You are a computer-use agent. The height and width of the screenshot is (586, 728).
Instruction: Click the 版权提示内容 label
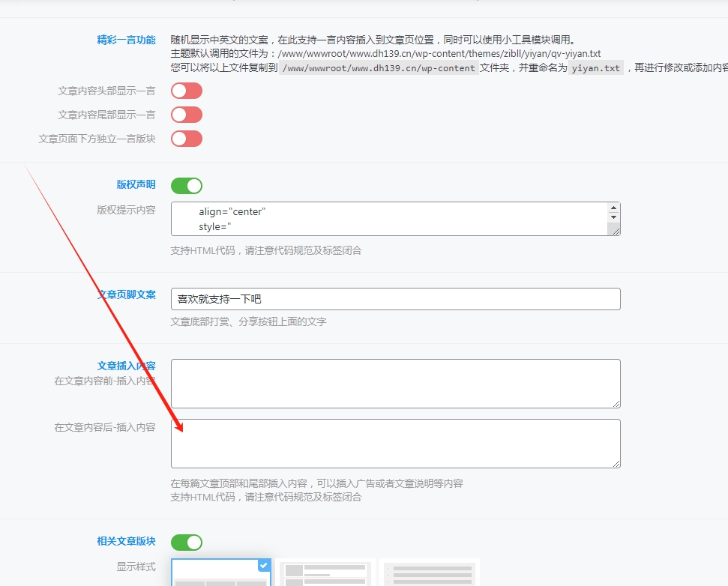(126, 210)
